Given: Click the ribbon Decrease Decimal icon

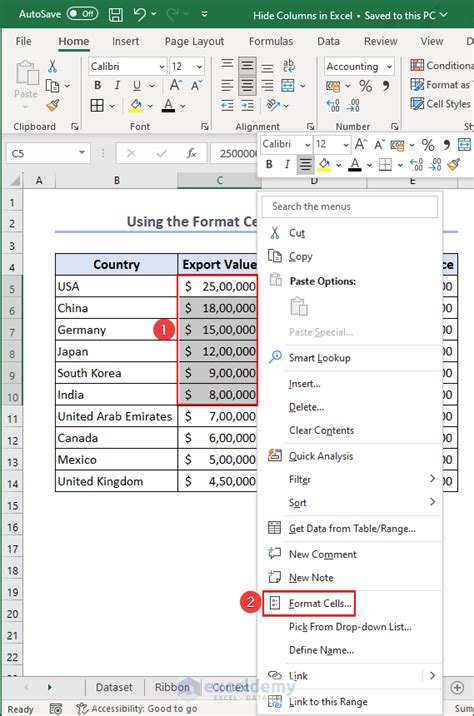Looking at the screenshot, I should pyautogui.click(x=353, y=105).
